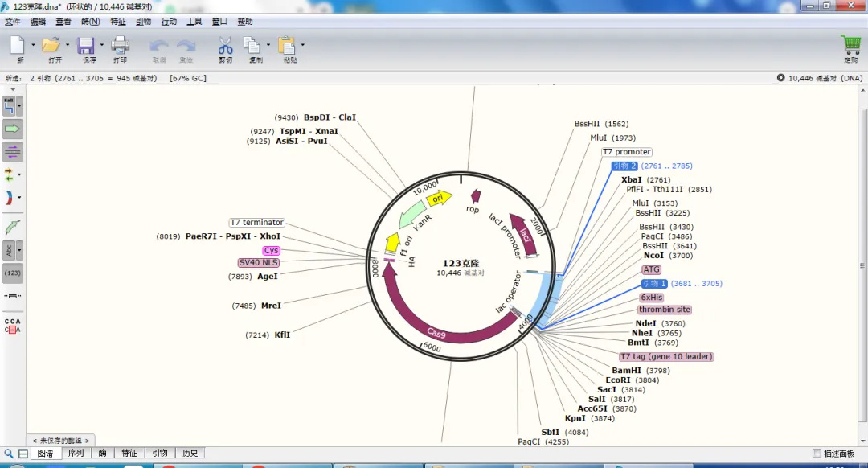Expand the dropdown arrow beside Open (打开)
The width and height of the screenshot is (868, 468).
coord(68,45)
